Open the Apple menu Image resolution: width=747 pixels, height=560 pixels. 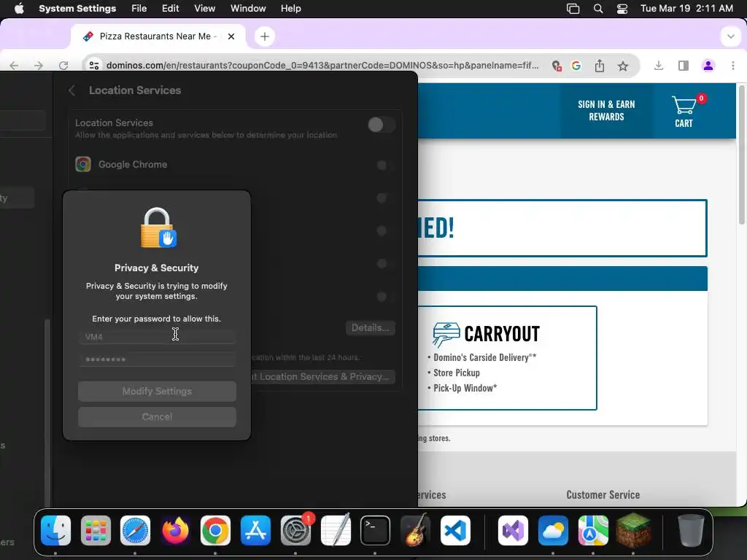[x=19, y=9]
